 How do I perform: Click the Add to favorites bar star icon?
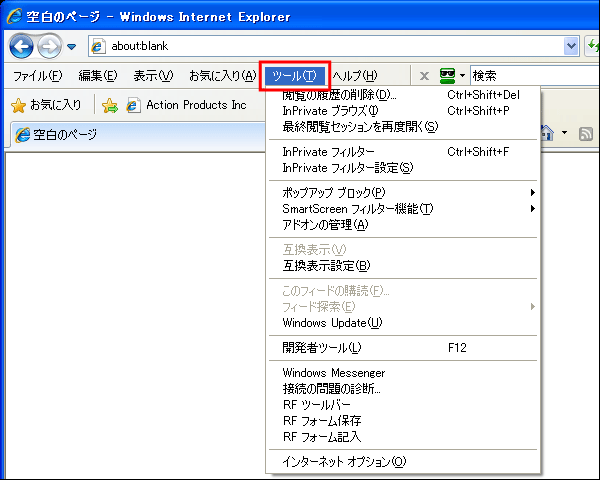pyautogui.click(x=110, y=105)
